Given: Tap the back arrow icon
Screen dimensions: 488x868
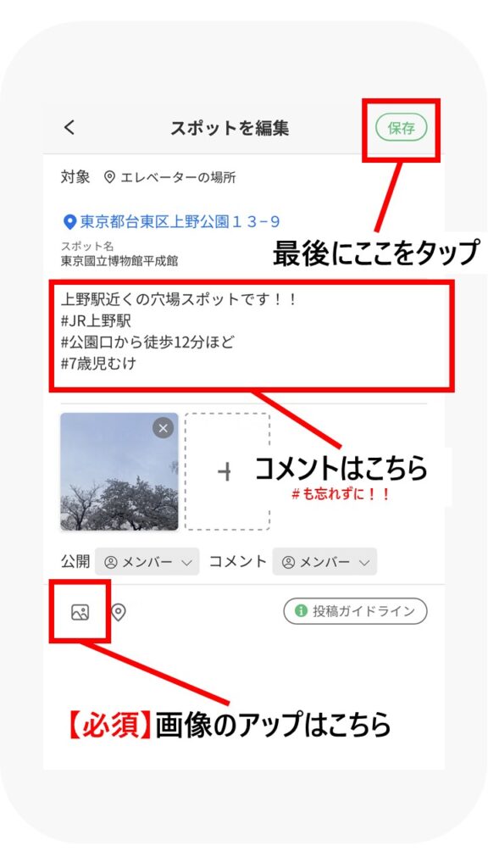Looking at the screenshot, I should 69,128.
